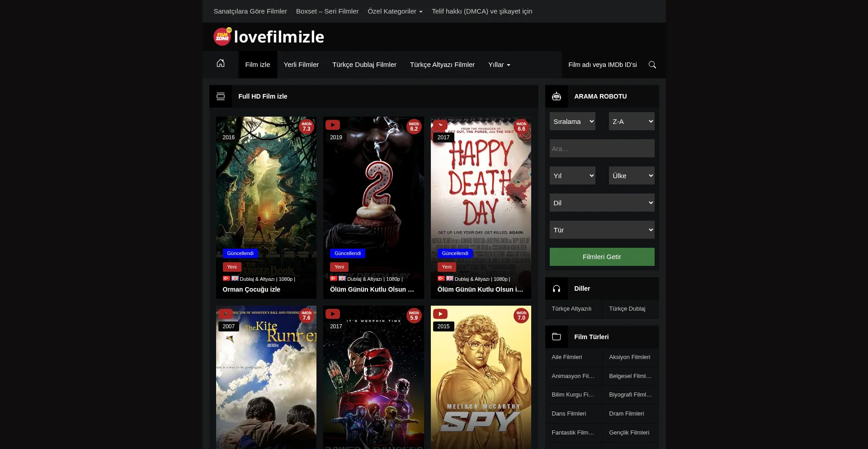The width and height of the screenshot is (868, 449).
Task: Click the IMDb 7.3 rating badge
Action: (x=307, y=127)
